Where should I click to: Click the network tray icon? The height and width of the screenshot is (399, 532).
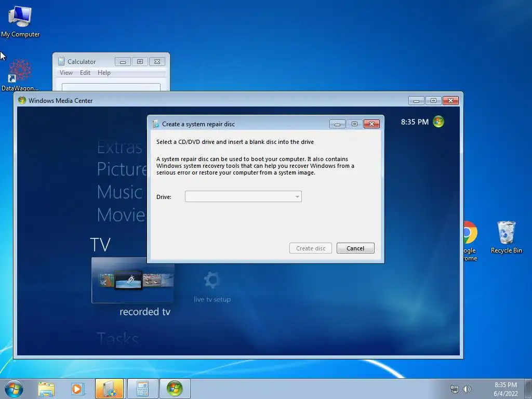454,389
